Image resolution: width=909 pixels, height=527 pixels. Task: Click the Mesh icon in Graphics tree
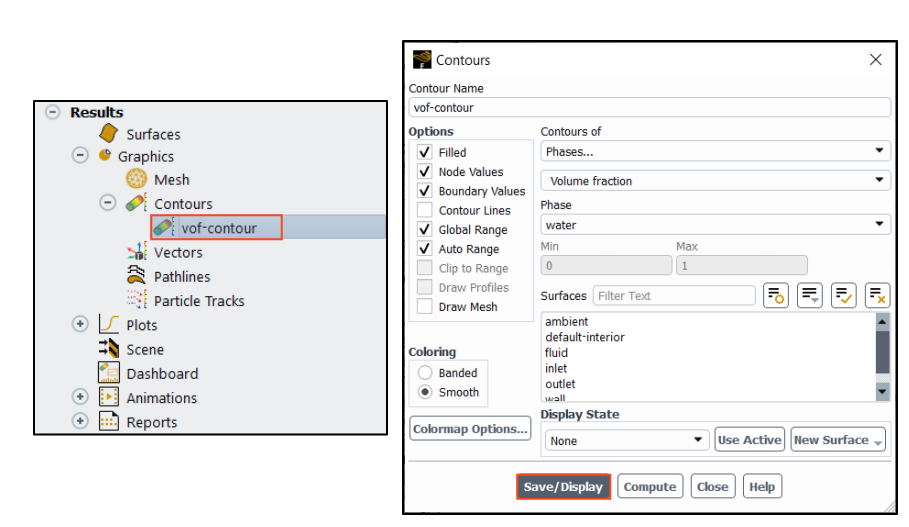(x=137, y=180)
